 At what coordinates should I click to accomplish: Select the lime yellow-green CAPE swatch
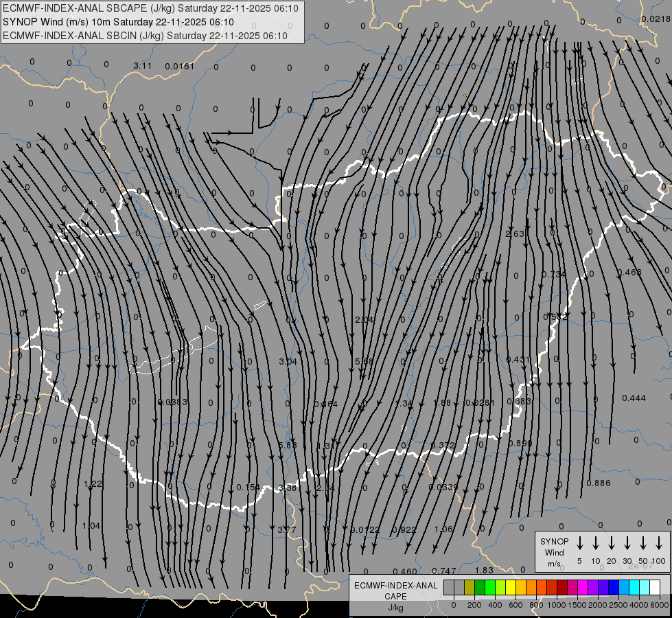pos(500,588)
